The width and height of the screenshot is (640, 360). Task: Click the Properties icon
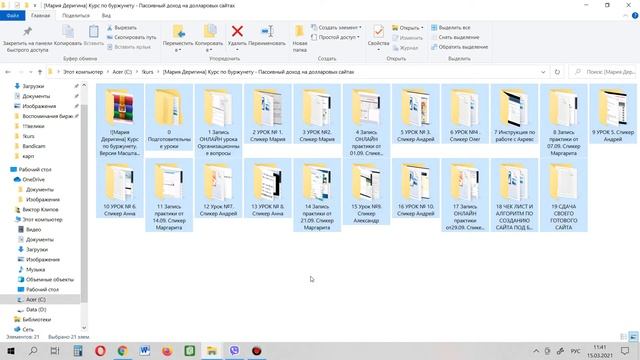[378, 31]
